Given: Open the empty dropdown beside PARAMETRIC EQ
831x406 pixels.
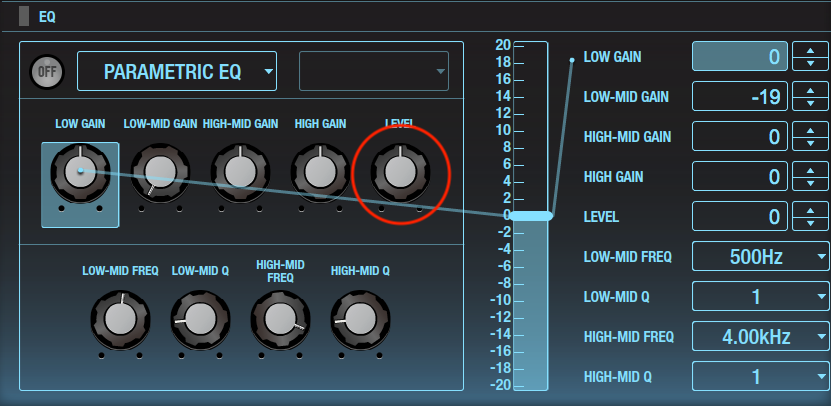Looking at the screenshot, I should click(x=374, y=71).
